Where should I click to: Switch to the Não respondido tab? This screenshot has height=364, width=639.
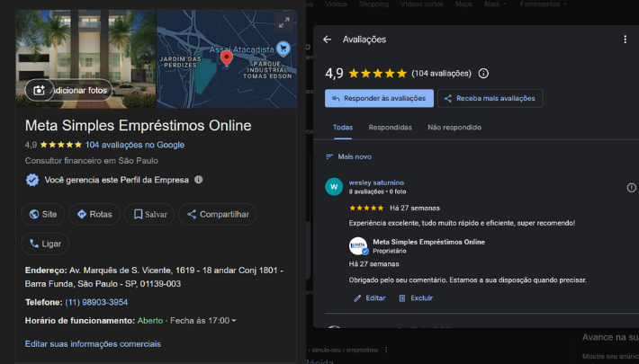[x=454, y=128]
